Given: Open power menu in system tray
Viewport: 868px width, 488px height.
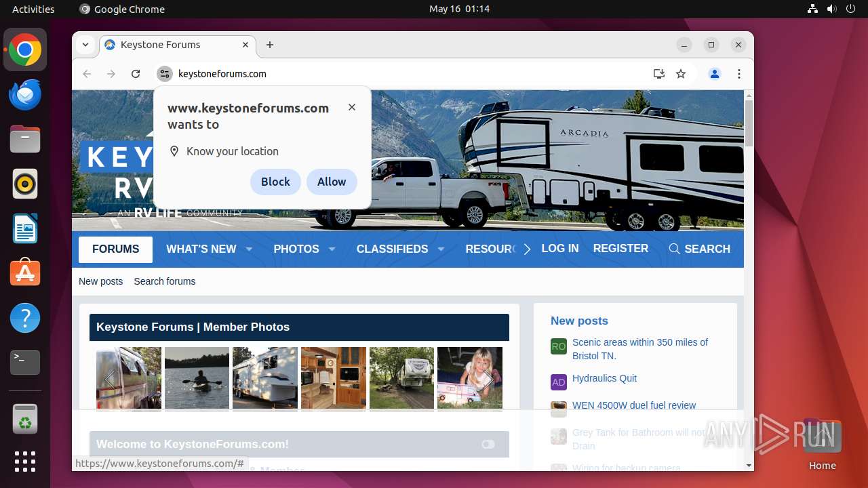Looking at the screenshot, I should click(851, 9).
